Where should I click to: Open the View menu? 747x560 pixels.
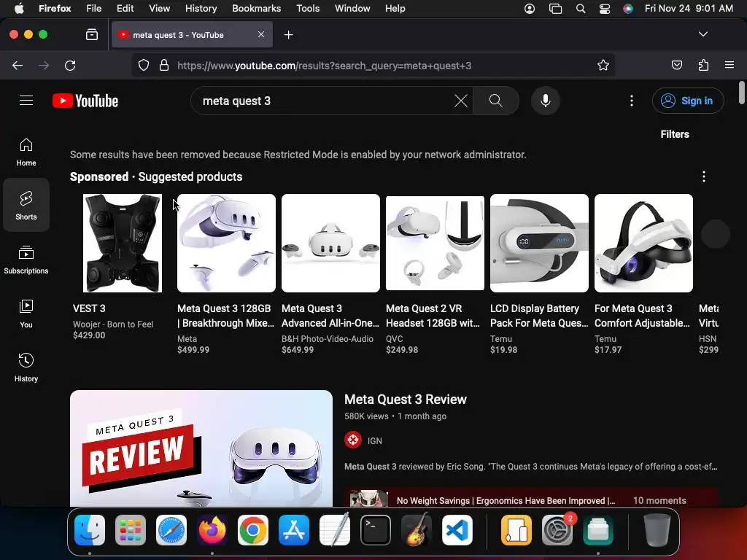(159, 9)
